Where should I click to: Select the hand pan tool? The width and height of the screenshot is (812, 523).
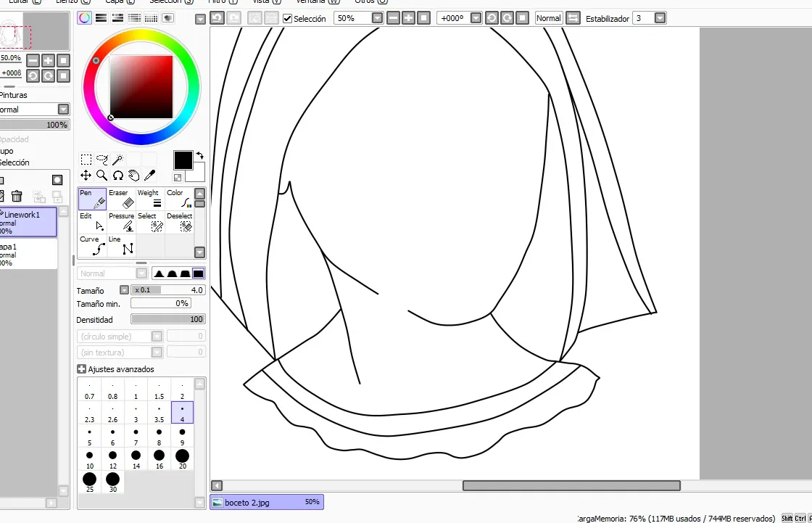point(133,176)
